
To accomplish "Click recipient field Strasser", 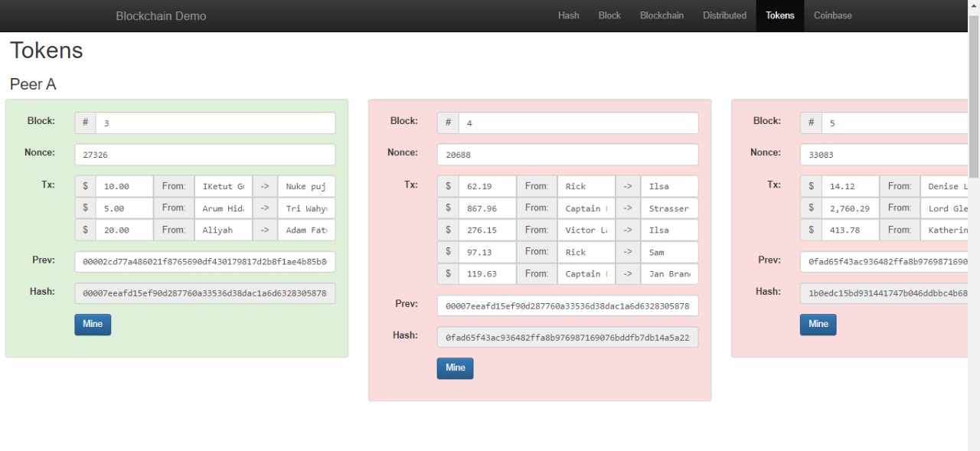I will 669,208.
